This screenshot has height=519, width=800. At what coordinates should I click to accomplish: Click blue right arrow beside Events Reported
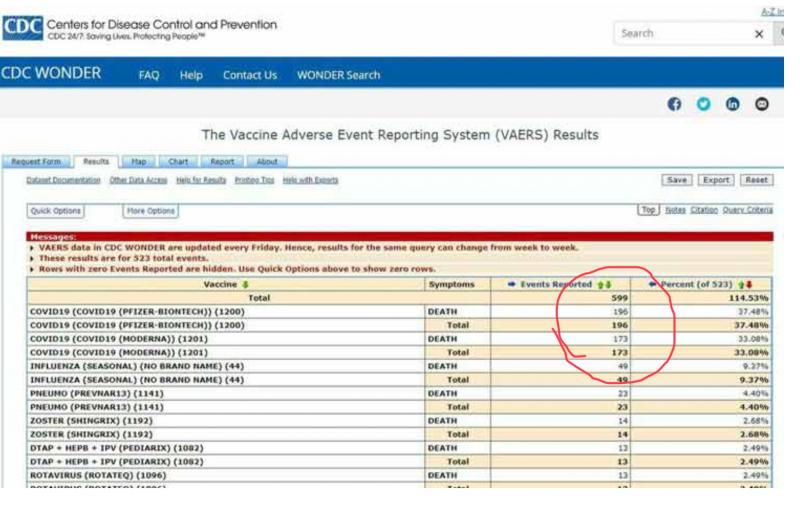512,284
